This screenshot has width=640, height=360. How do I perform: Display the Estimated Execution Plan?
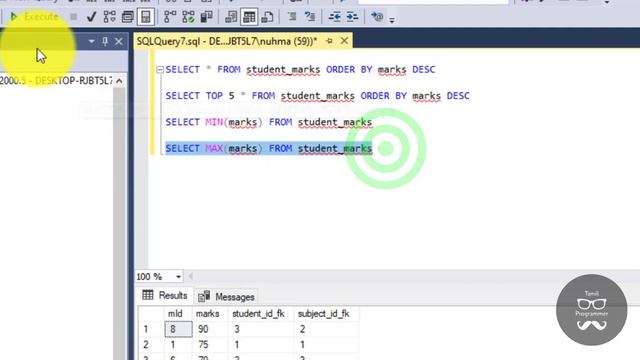click(x=109, y=17)
